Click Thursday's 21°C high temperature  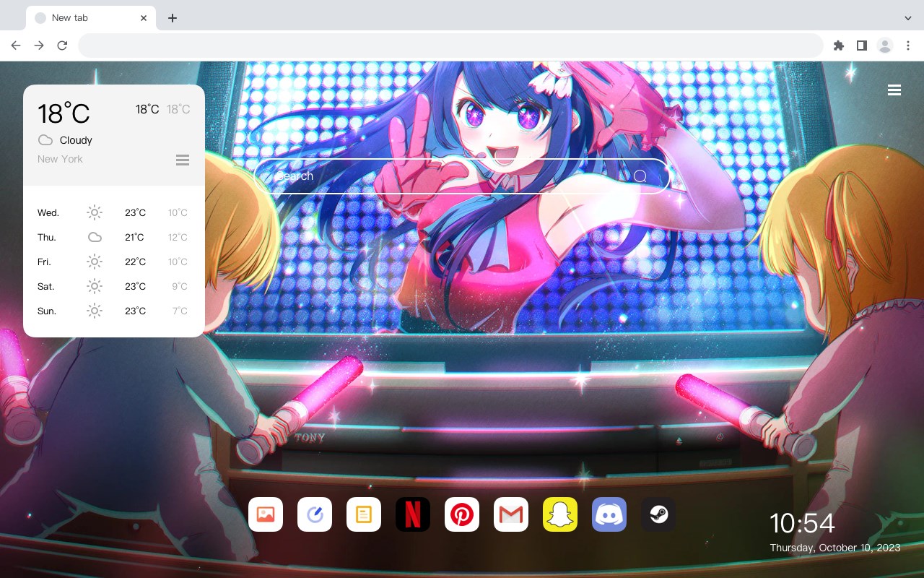point(134,237)
